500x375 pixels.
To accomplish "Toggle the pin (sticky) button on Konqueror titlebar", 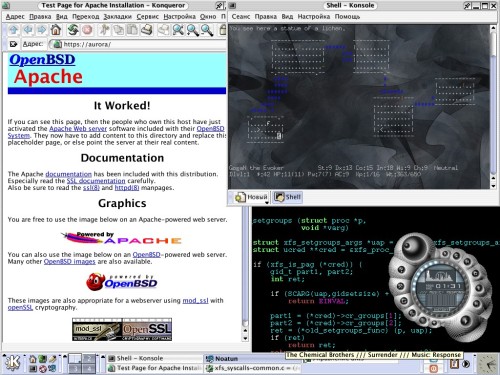I will coord(219,5).
